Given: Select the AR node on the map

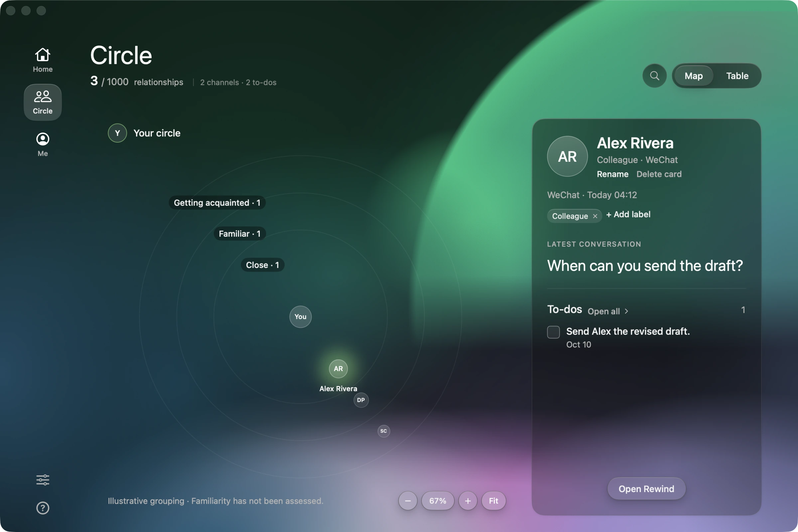Looking at the screenshot, I should tap(338, 368).
